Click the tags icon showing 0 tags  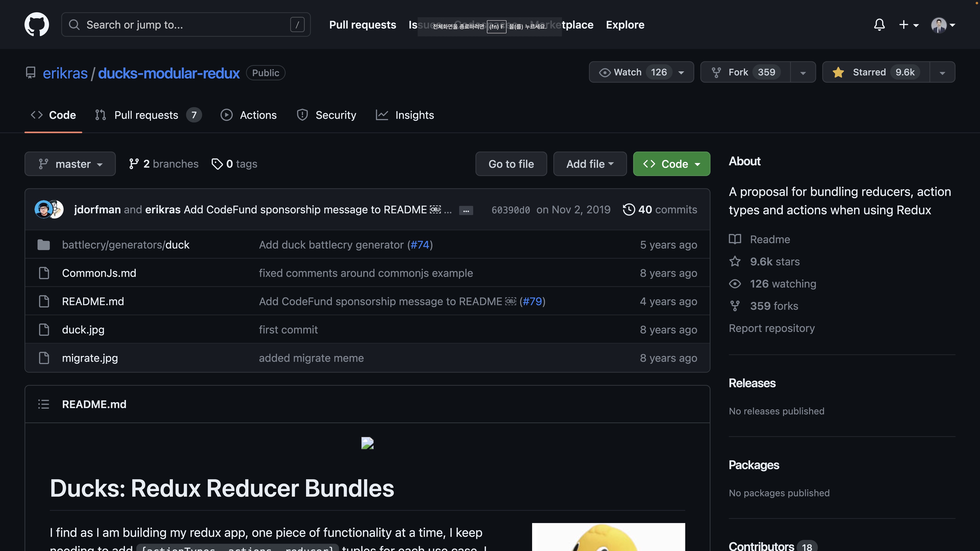tap(217, 164)
